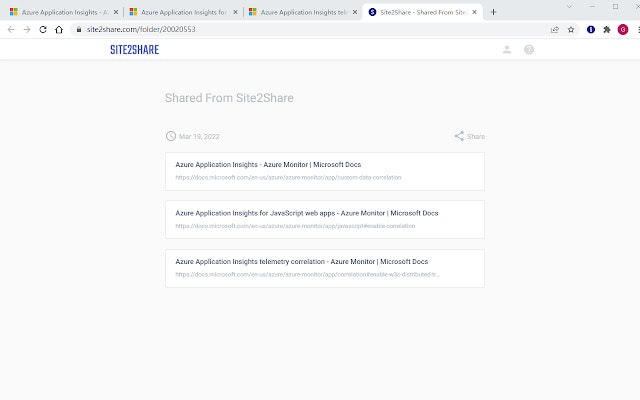This screenshot has width=640, height=400.
Task: Minimize the browser window
Action: pos(592,7)
